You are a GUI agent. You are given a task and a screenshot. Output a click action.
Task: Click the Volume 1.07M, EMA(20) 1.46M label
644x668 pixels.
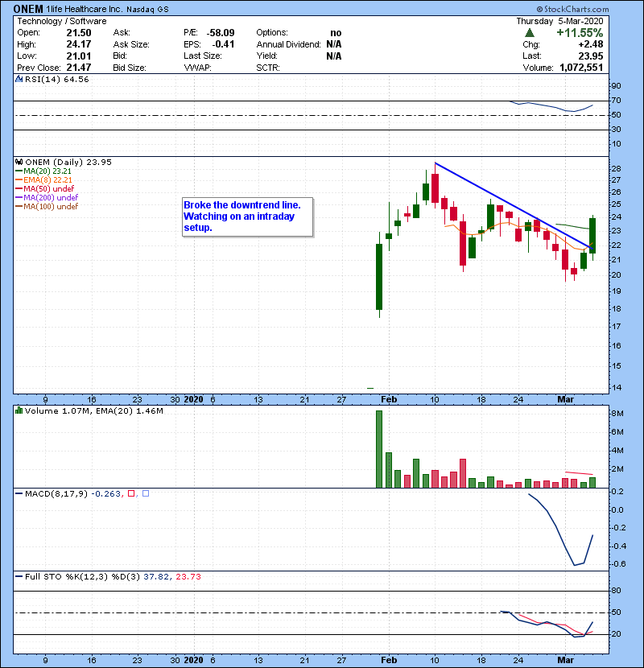(93, 411)
